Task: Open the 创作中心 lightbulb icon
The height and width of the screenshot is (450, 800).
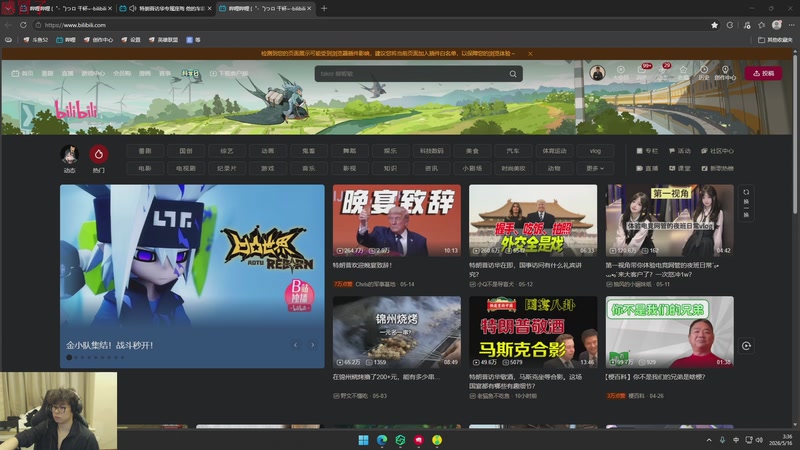Action: (x=725, y=70)
